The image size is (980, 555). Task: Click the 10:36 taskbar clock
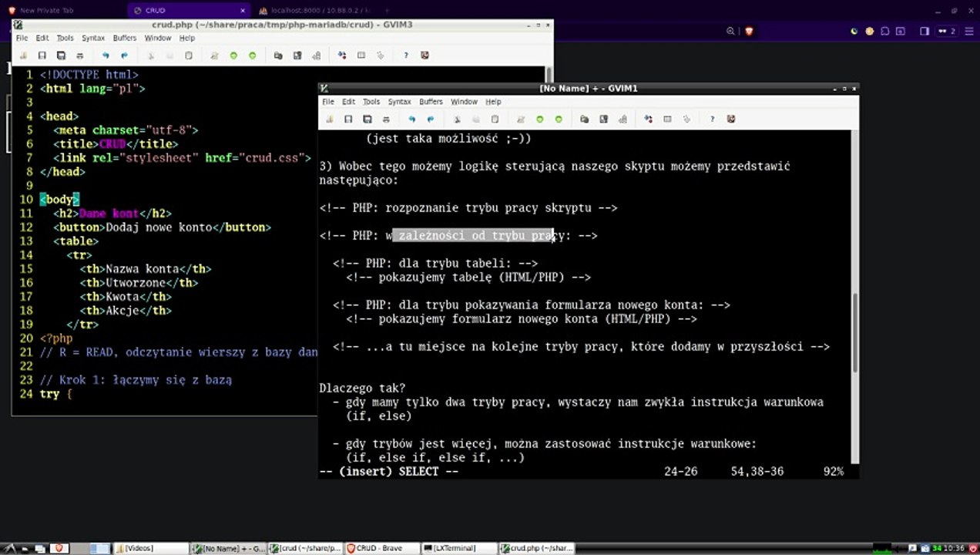pyautogui.click(x=955, y=548)
